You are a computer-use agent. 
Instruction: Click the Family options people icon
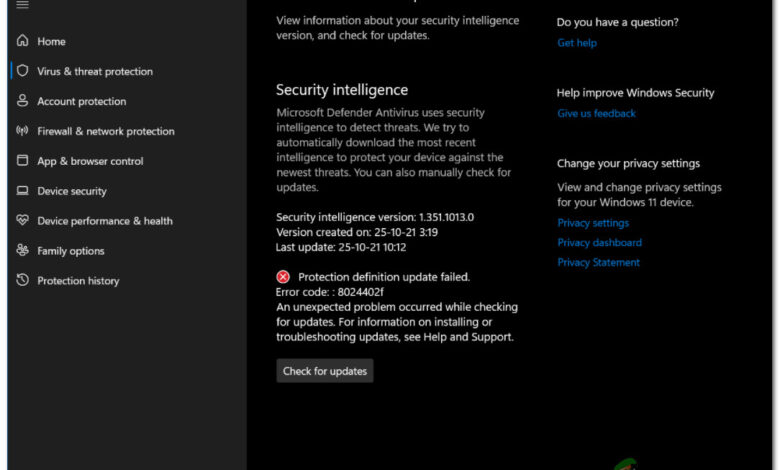(x=23, y=251)
